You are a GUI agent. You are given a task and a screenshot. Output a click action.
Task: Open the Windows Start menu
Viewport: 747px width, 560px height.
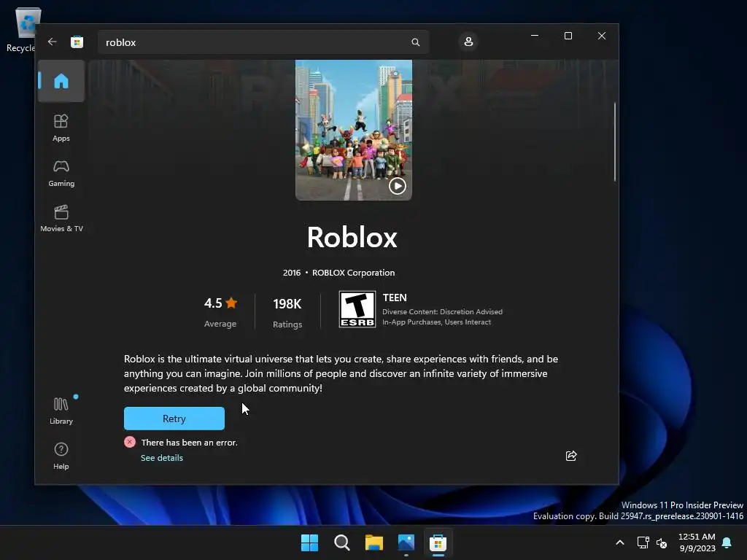pos(309,542)
